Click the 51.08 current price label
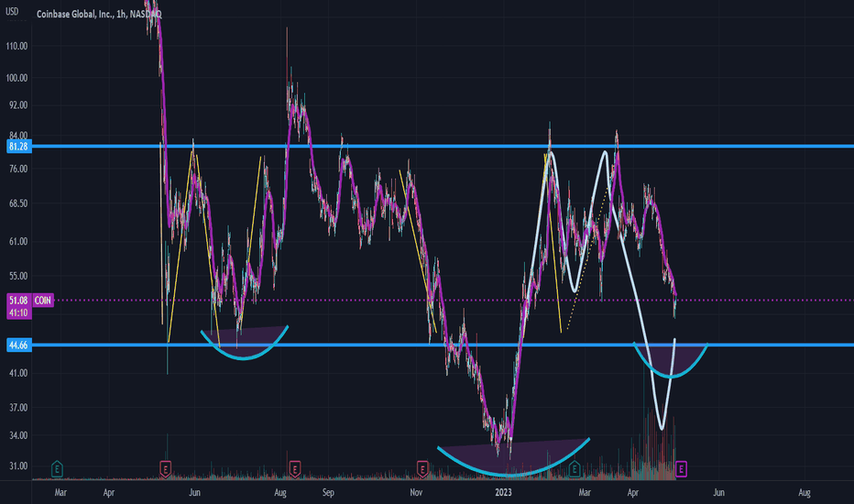854x504 pixels. coord(18,301)
